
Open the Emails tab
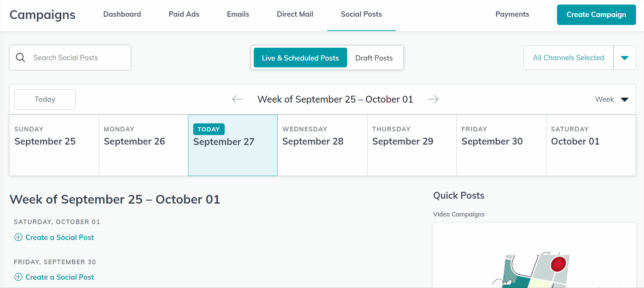[238, 14]
